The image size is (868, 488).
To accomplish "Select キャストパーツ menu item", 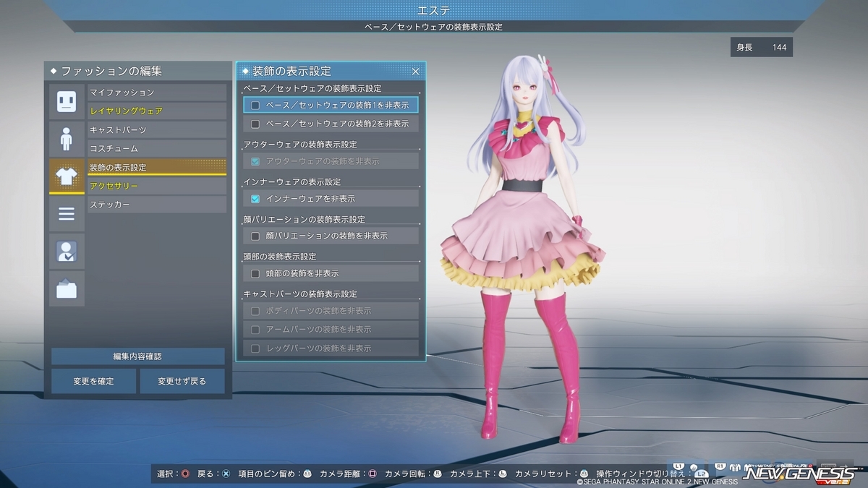I will (x=157, y=130).
